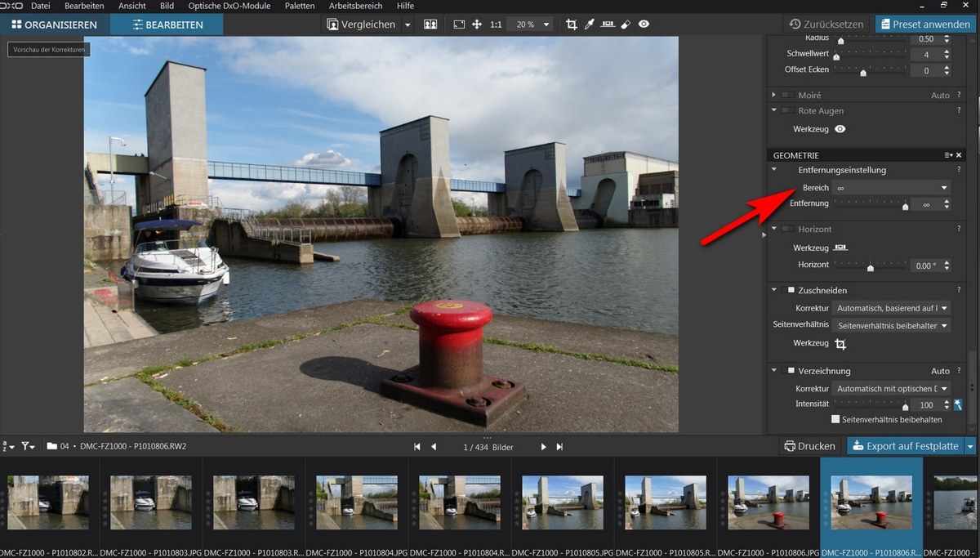Click the side-by-side comparison icon

[x=430, y=25]
